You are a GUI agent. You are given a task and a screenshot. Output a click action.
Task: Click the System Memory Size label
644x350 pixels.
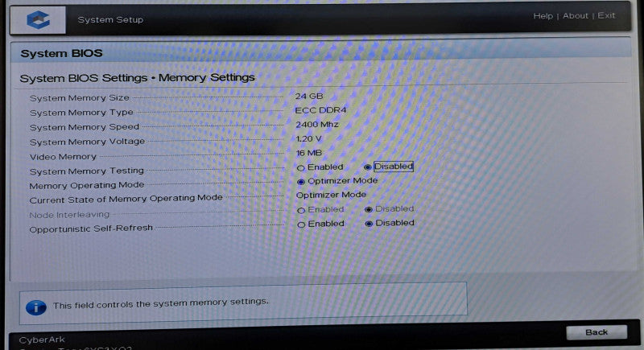(x=79, y=98)
